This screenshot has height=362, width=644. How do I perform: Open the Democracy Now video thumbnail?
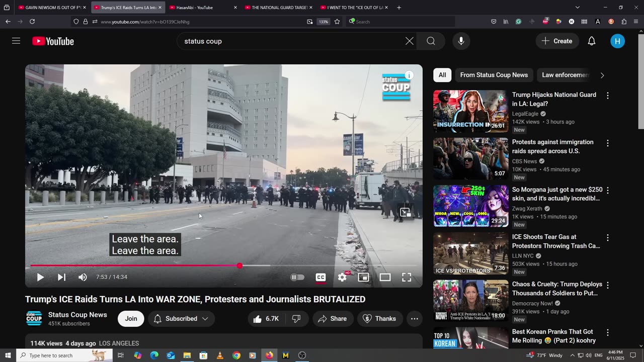click(471, 301)
